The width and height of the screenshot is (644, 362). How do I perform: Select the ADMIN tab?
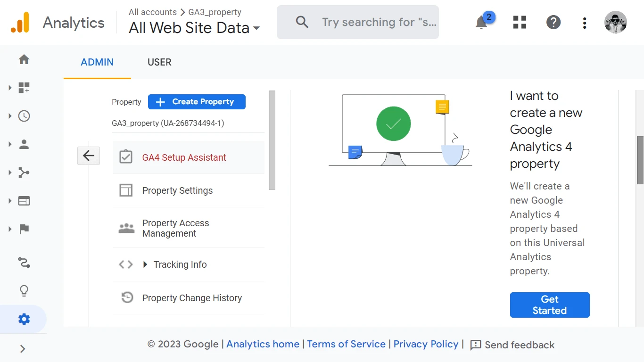click(97, 62)
